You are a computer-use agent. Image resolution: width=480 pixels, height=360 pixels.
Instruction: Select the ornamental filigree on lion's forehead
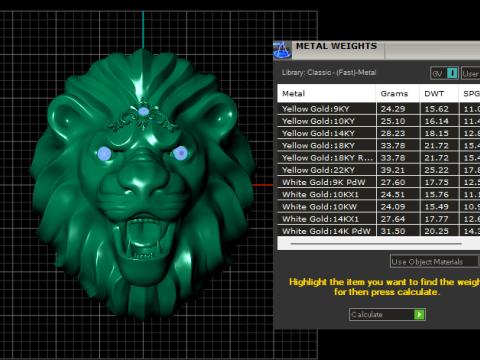click(x=143, y=116)
